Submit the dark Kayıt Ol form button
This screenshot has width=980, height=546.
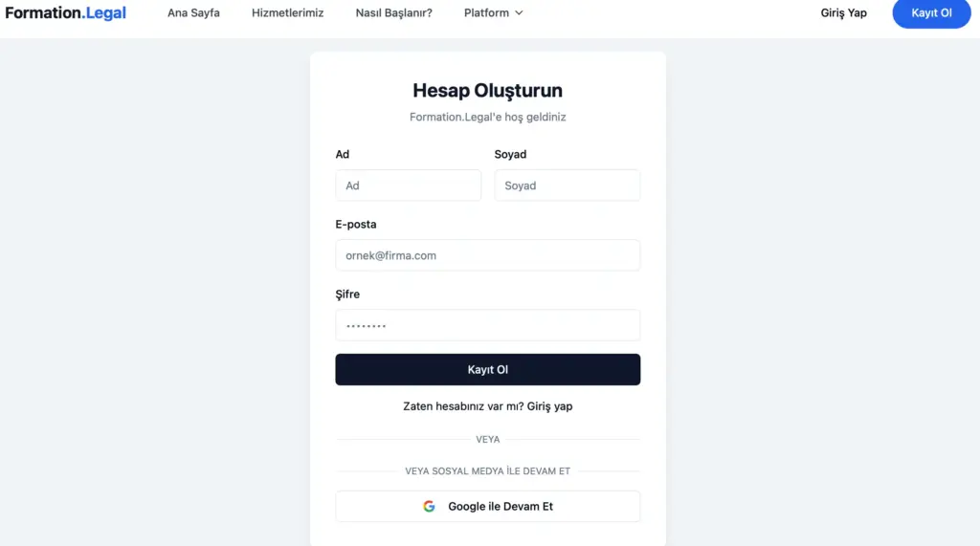[x=487, y=370]
